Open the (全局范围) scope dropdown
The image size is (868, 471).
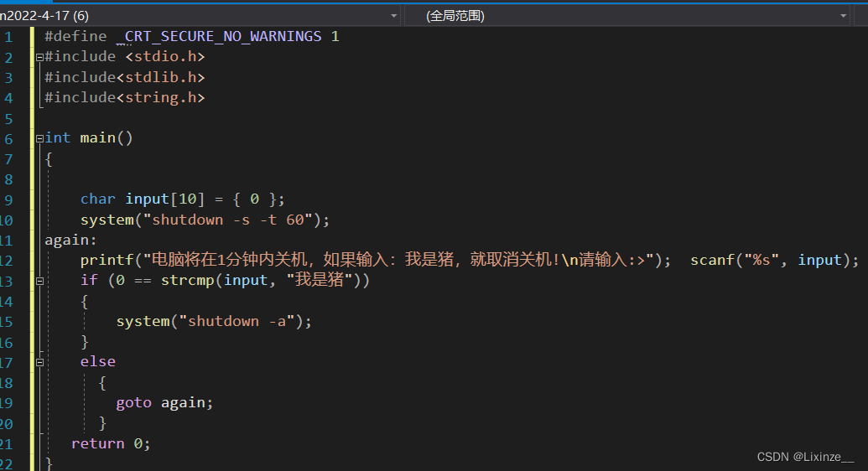[628, 15]
